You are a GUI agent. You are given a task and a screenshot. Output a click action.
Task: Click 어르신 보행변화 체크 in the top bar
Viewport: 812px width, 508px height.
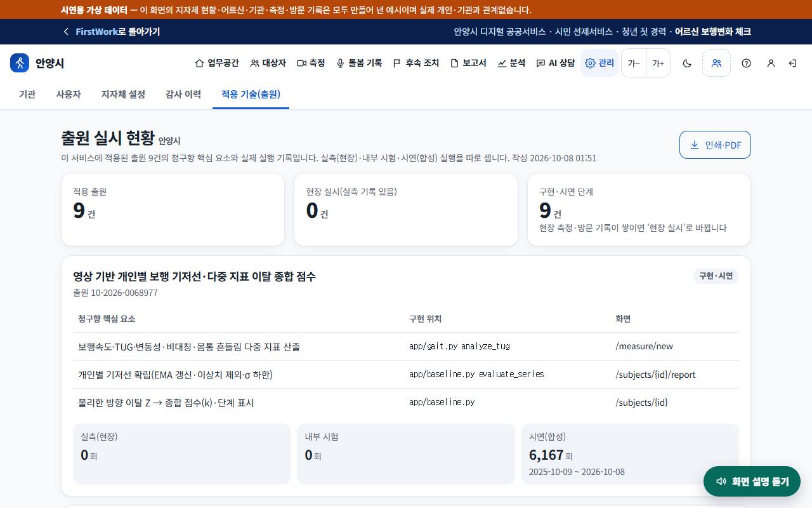(x=713, y=31)
